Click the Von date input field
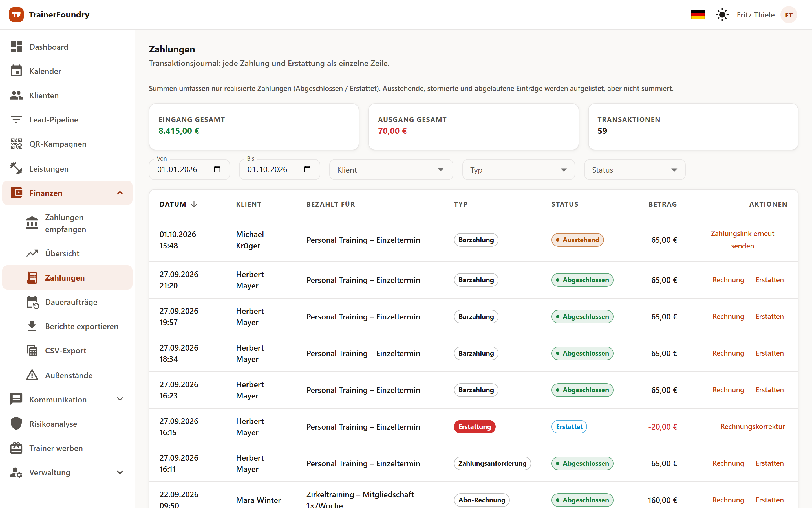This screenshot has width=812, height=508. (x=189, y=169)
